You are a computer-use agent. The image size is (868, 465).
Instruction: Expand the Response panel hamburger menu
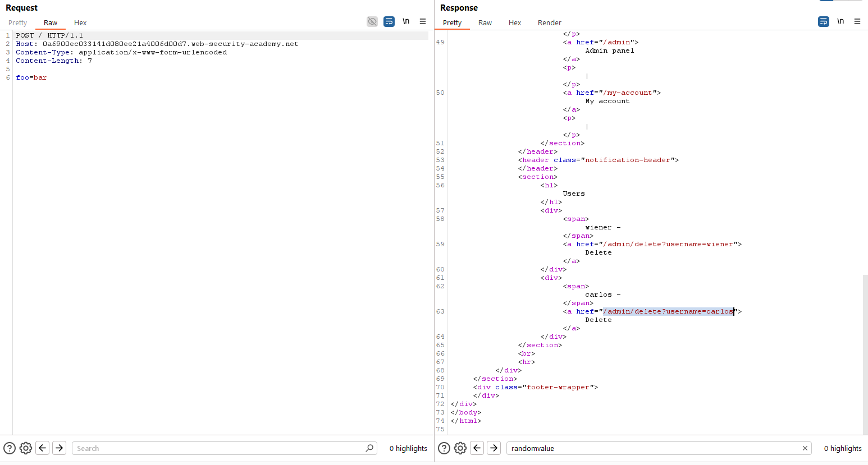857,22
